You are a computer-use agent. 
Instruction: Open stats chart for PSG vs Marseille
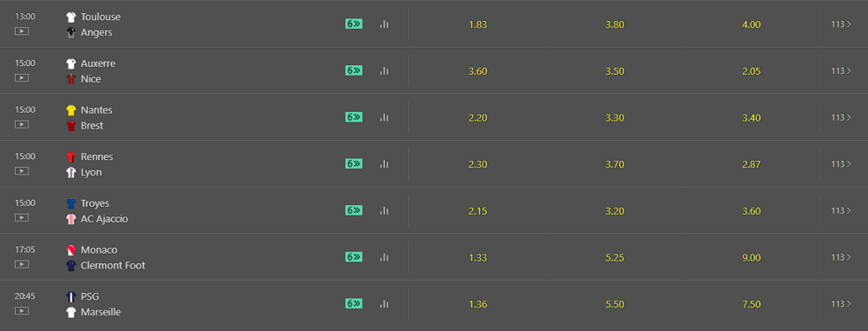(385, 304)
